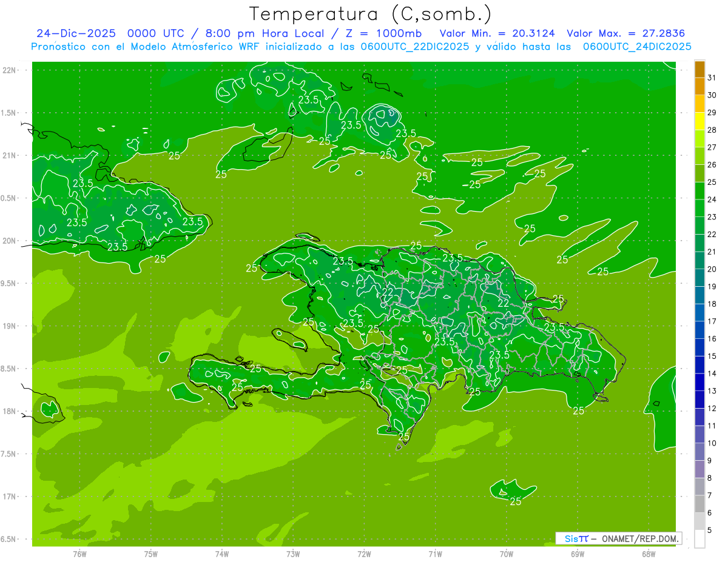Pick dark blue colorbar swatch between 13 and 14
The width and height of the screenshot is (728, 562).
(699, 382)
